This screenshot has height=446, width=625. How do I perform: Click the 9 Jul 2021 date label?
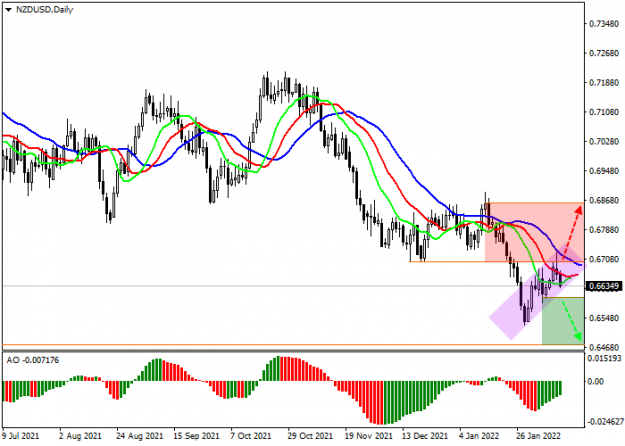click(21, 436)
